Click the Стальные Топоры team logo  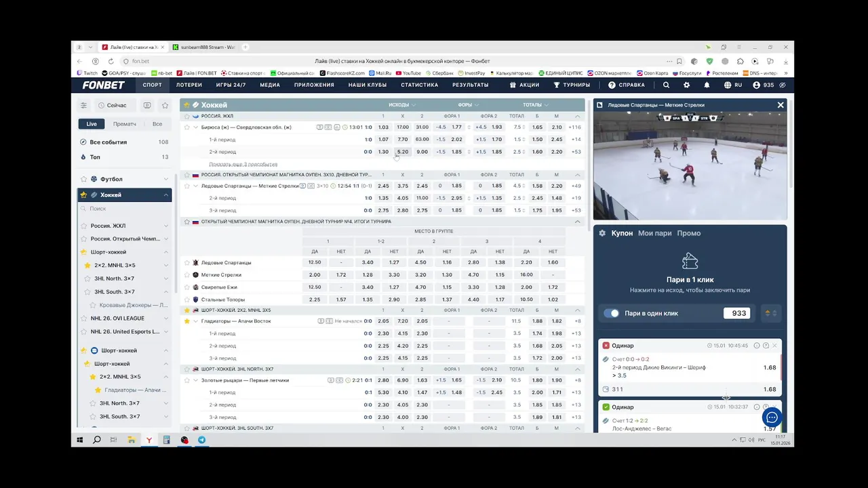196,300
